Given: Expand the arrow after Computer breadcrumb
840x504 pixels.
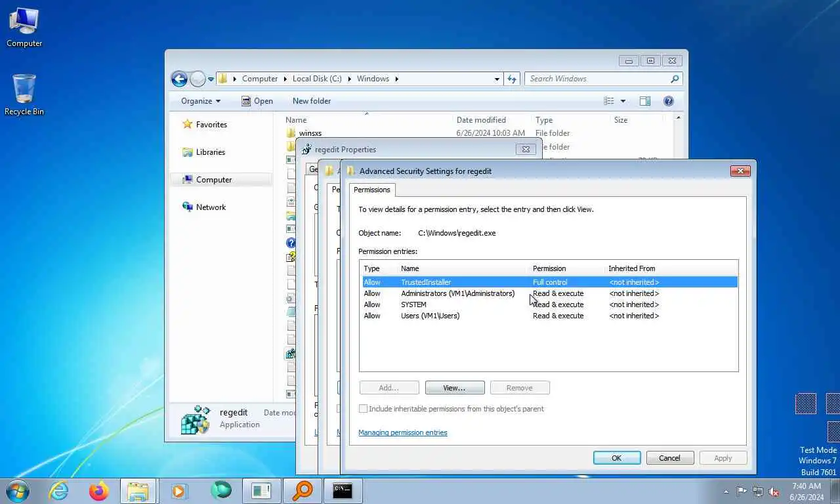Looking at the screenshot, I should tap(285, 79).
